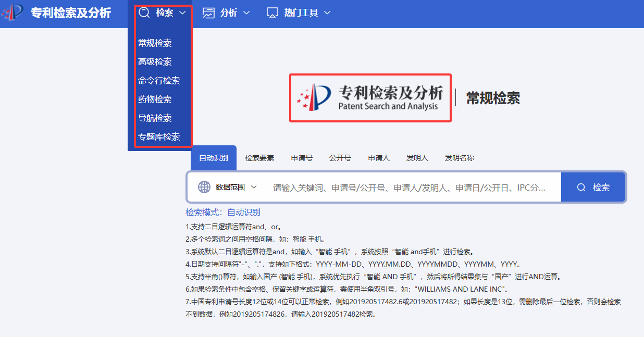The image size is (644, 337).
Task: Switch to the 申请号 tab
Action: tap(302, 158)
